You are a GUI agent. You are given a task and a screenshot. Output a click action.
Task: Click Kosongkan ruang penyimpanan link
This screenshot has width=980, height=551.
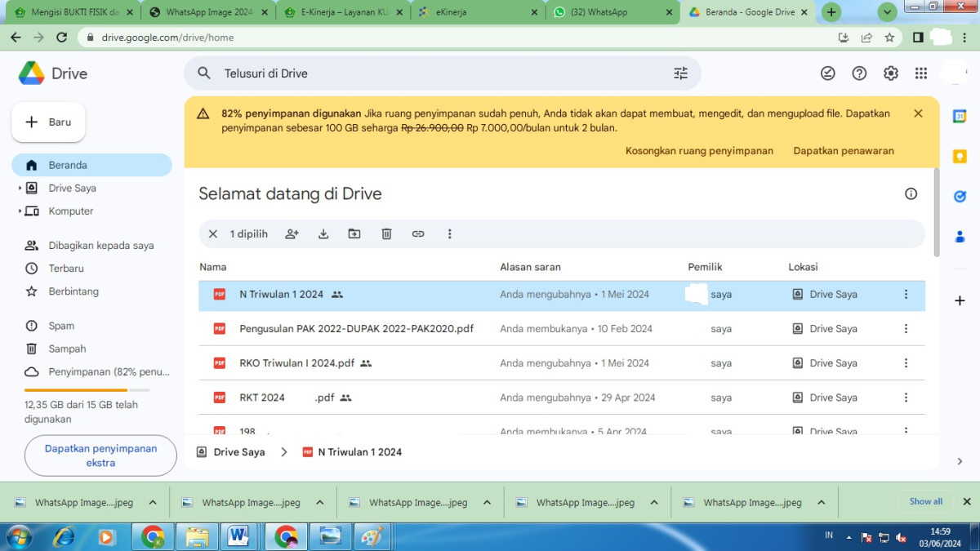coord(699,151)
